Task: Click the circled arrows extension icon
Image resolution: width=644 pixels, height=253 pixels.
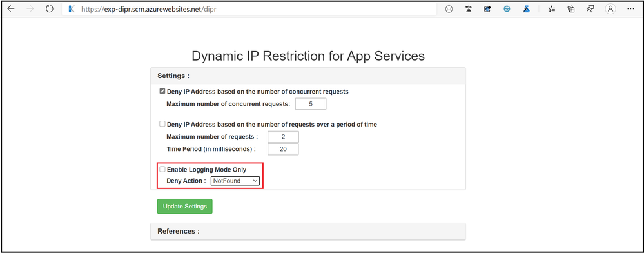Action: pos(449,9)
